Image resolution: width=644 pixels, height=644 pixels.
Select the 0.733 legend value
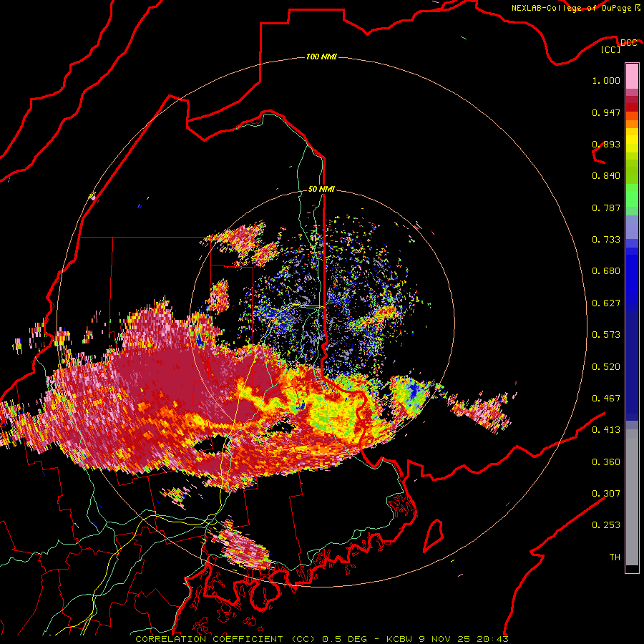pyautogui.click(x=606, y=240)
